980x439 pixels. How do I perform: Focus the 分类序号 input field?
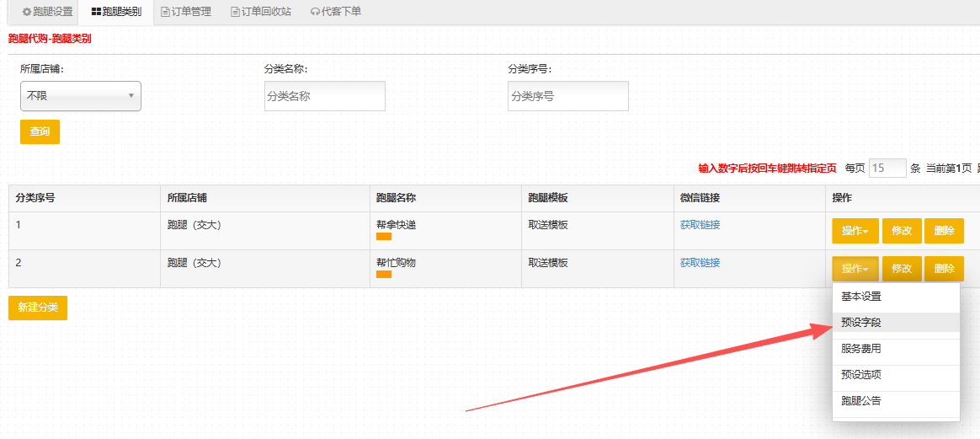[x=568, y=96]
